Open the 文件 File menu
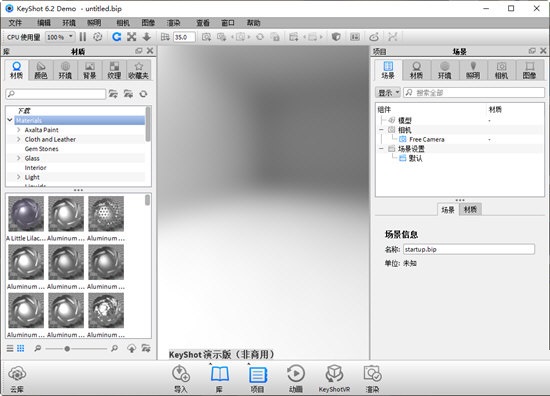This screenshot has height=396, width=550. click(15, 23)
